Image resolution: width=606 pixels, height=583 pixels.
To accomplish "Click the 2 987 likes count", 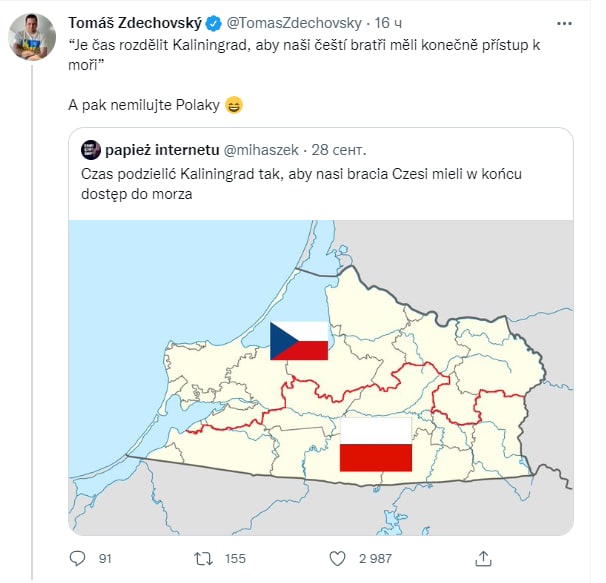I will point(375,559).
